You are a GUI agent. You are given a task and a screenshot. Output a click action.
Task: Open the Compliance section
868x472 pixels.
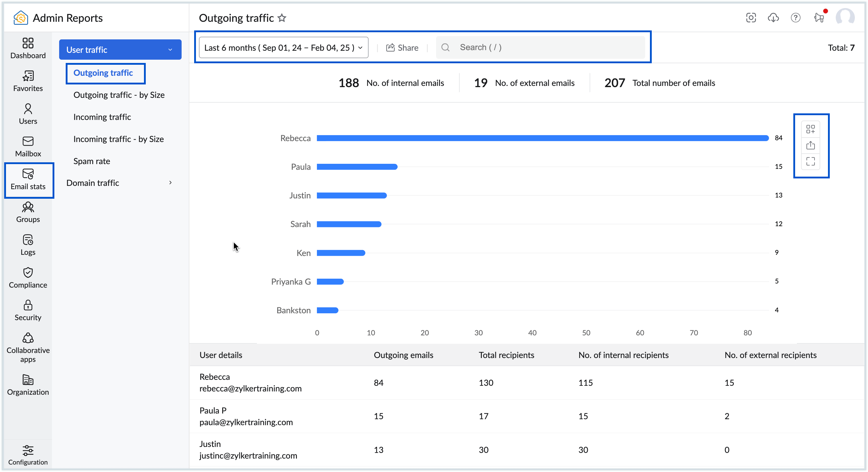(28, 277)
